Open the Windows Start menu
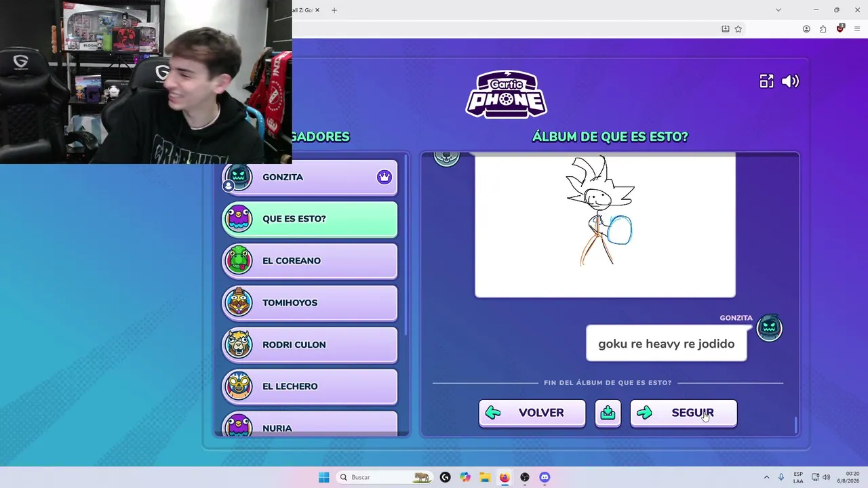Image resolution: width=868 pixels, height=488 pixels. 324,477
